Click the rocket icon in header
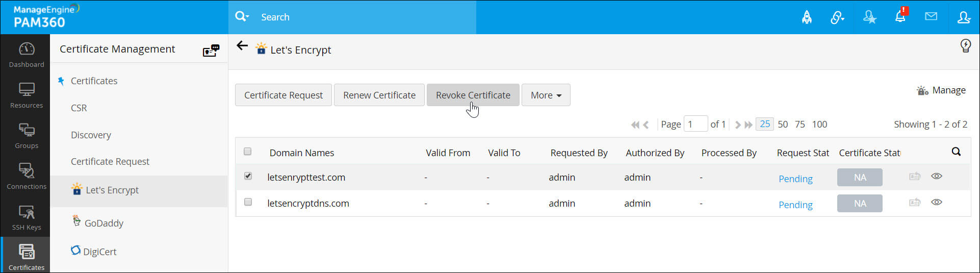 [x=807, y=17]
